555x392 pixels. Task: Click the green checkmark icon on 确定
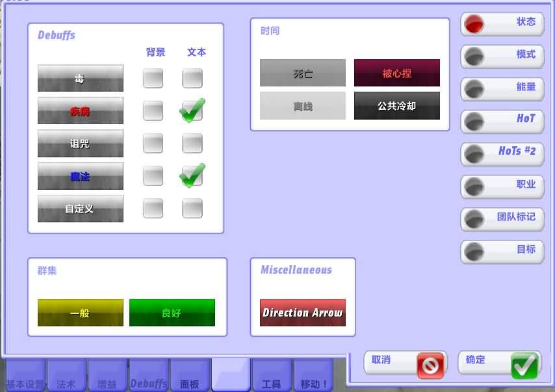[x=524, y=365]
